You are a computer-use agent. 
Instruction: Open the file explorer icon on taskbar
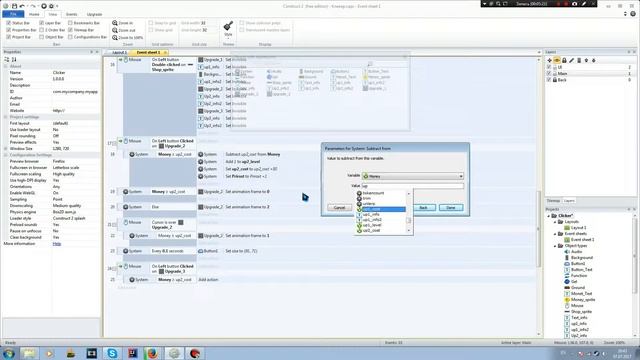(29, 353)
